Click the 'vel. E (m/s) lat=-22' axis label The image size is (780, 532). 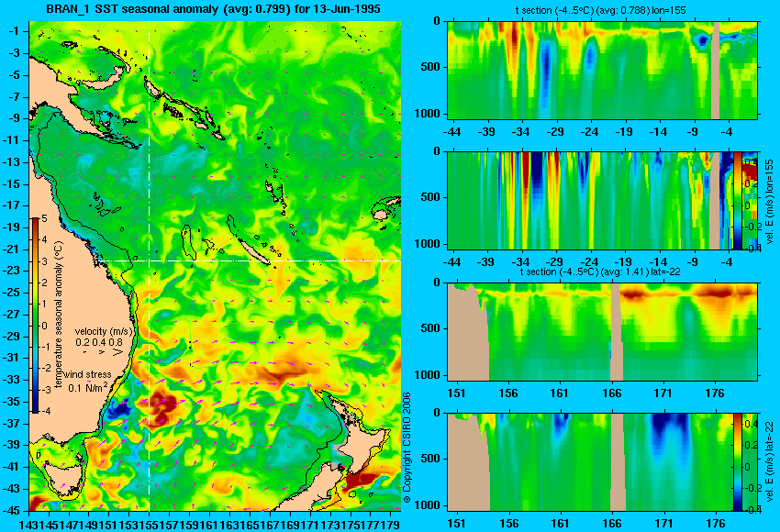769,462
